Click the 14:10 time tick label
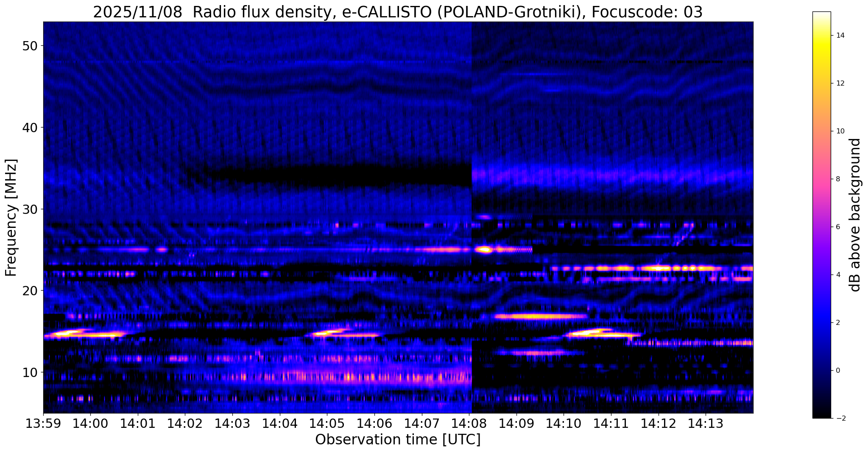This screenshot has width=868, height=452. pos(564,424)
